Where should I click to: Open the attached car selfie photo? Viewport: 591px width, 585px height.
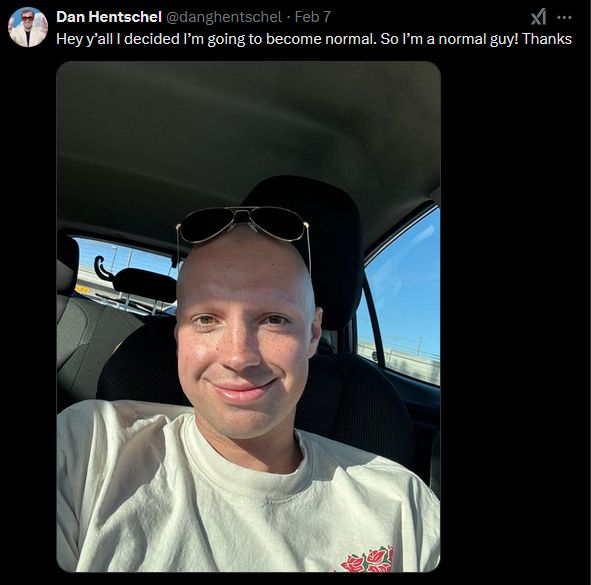[x=248, y=317]
